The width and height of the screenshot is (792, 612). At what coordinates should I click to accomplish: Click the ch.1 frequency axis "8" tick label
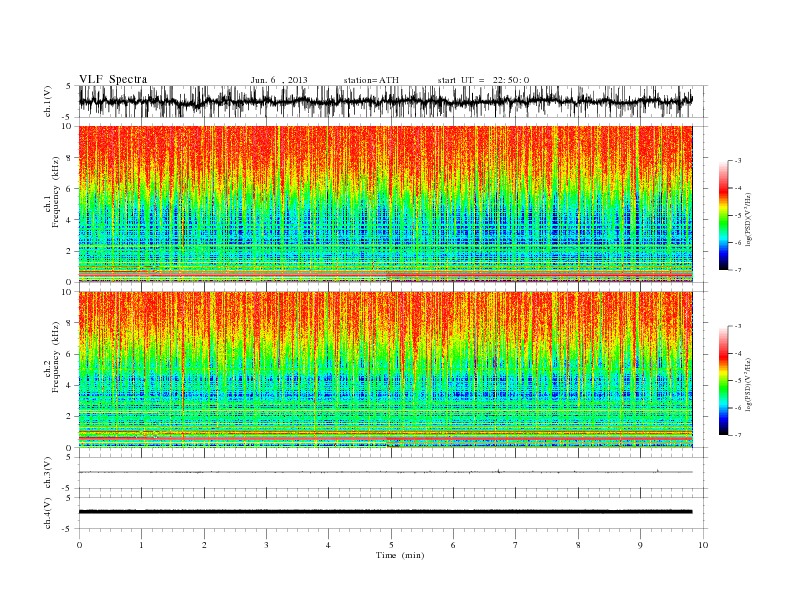tap(69, 158)
